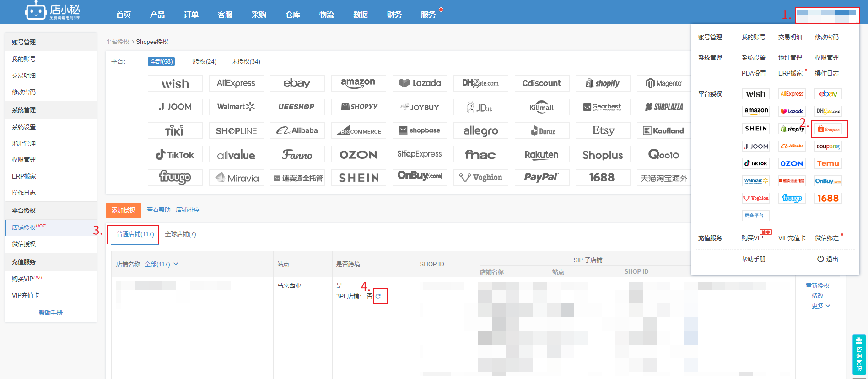
Task: Click 平台授权 breadcrumb link
Action: point(118,42)
